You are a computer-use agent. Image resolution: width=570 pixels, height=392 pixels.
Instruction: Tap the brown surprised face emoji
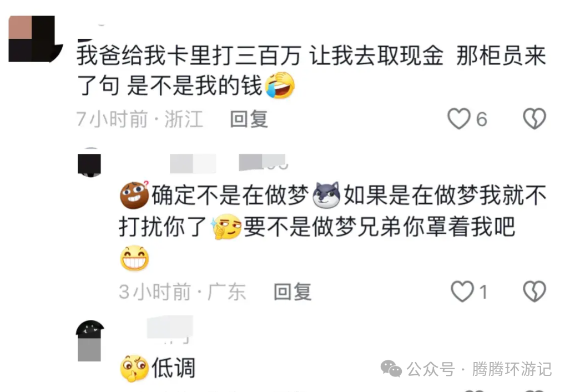pos(134,195)
